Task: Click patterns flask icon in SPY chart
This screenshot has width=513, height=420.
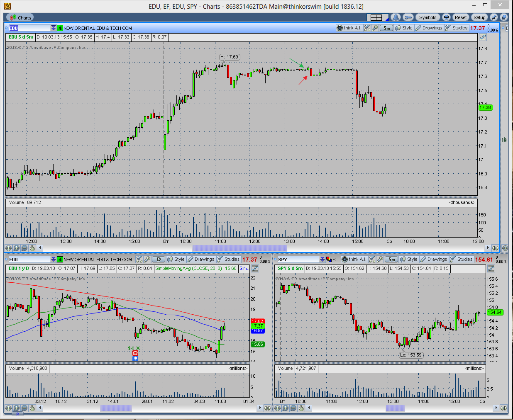Action: (372, 259)
